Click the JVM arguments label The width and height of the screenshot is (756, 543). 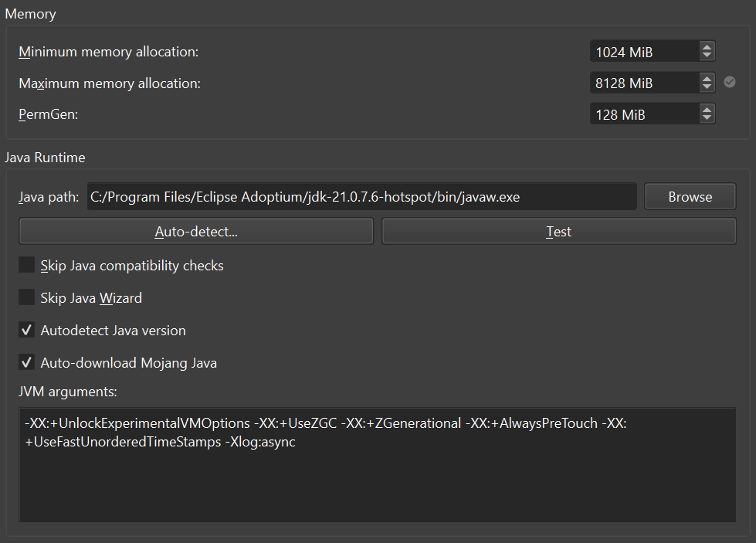tap(67, 392)
